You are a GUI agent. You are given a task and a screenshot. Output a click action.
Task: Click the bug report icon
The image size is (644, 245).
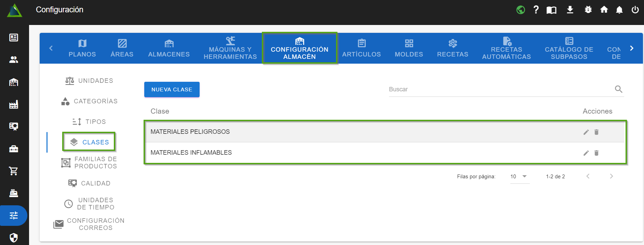588,10
